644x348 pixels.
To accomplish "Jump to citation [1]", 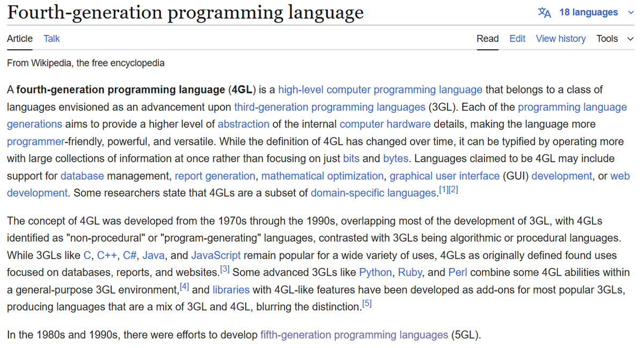I will (443, 191).
